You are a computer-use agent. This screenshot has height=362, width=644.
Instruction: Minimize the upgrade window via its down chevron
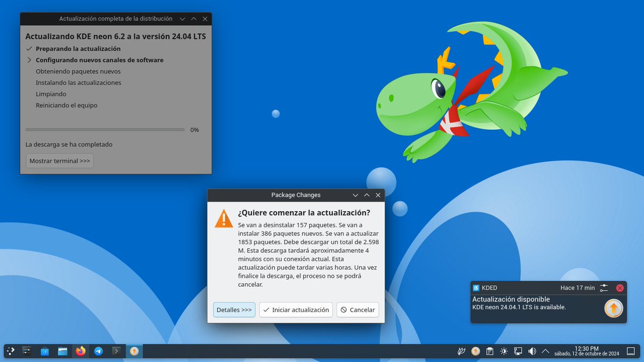click(x=182, y=19)
